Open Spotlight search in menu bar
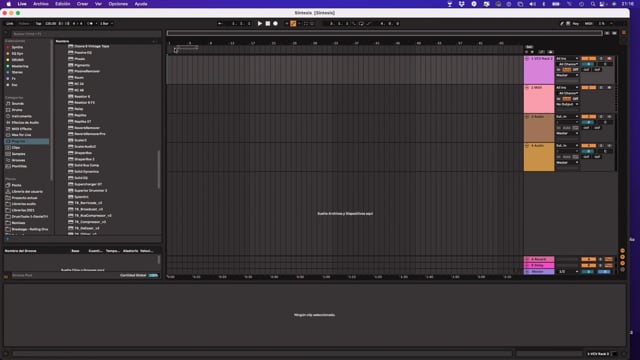This screenshot has height=360, width=640. [593, 4]
